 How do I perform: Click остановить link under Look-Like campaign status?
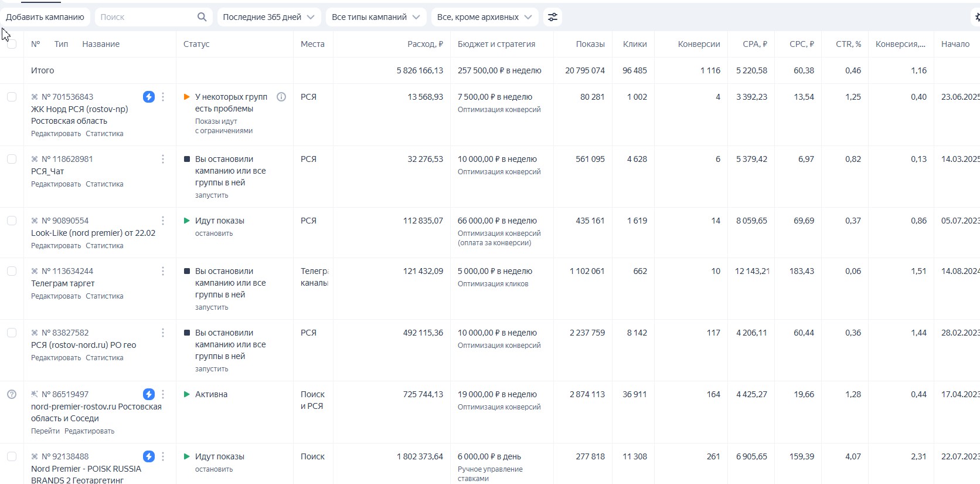214,233
